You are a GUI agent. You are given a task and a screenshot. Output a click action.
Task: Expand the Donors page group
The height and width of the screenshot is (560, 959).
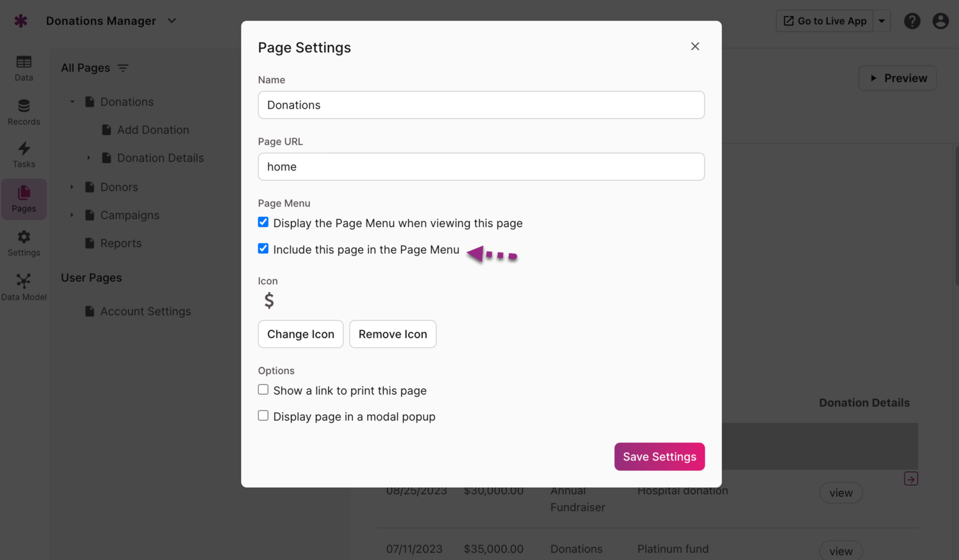coord(72,187)
